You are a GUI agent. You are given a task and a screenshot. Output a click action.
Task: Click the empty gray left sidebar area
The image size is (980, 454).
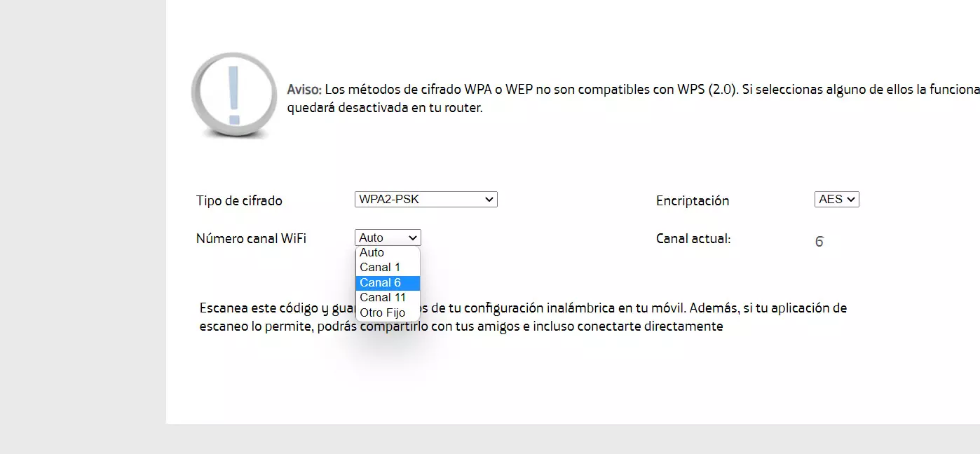tap(83, 210)
